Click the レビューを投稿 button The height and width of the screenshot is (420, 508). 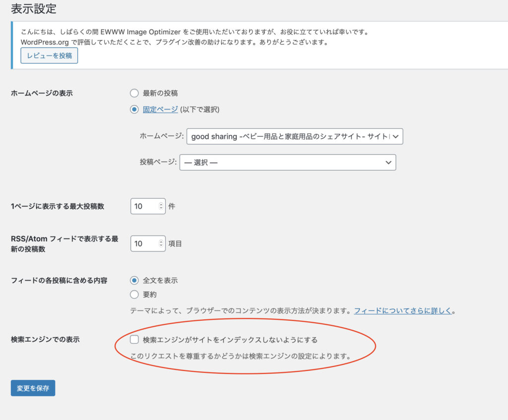click(x=49, y=56)
